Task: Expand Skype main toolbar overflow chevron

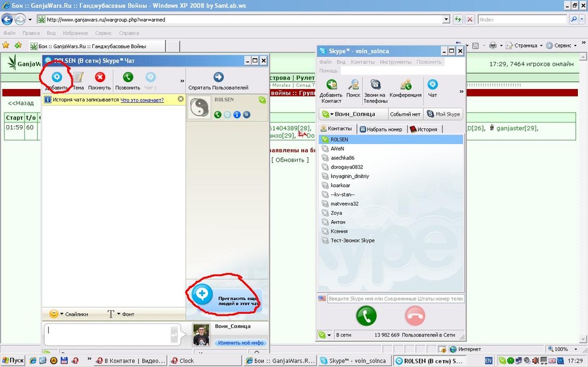Action: 462,92
